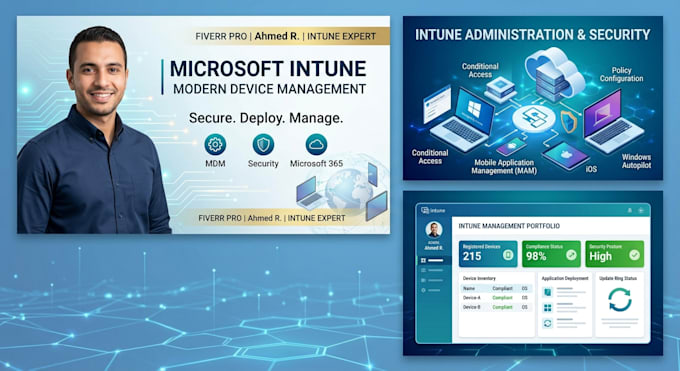Open the gear settings item in sidebar
The height and width of the screenshot is (371, 680).
pos(431,290)
